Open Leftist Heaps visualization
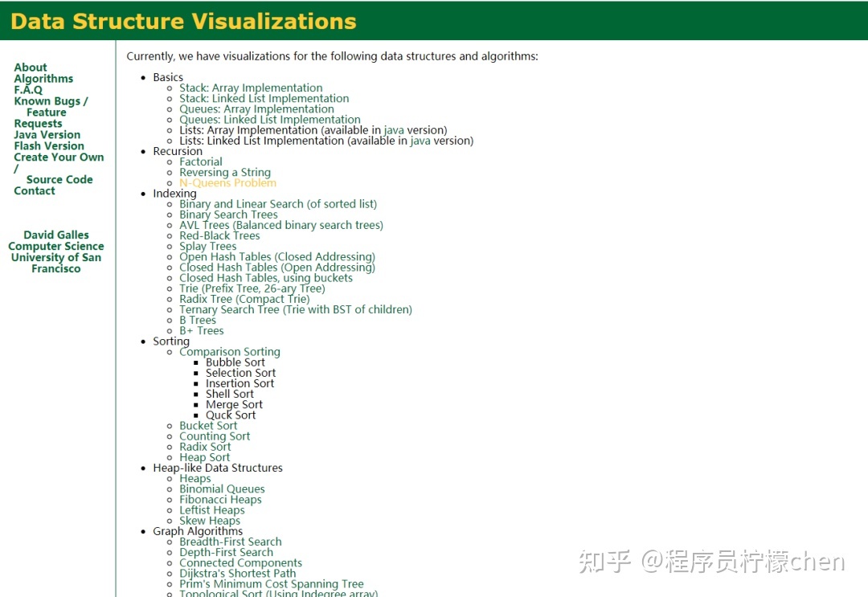Image resolution: width=868 pixels, height=597 pixels. pos(212,510)
